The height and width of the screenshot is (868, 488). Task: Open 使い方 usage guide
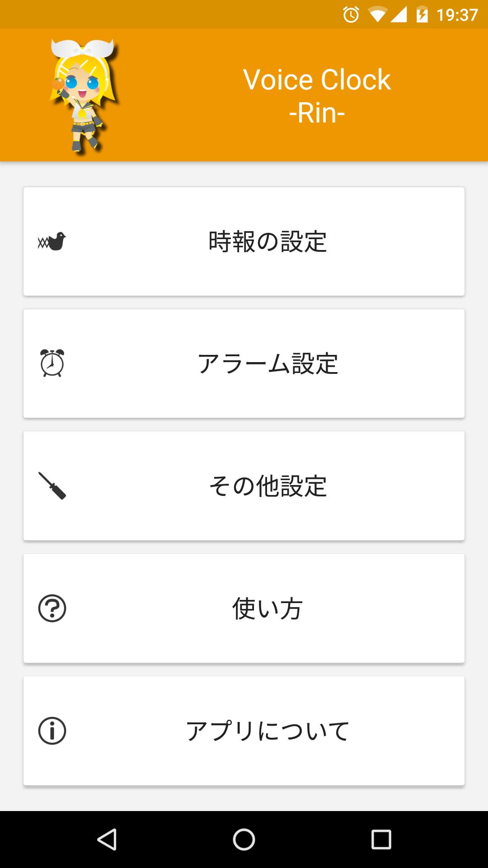pyautogui.click(x=267, y=608)
